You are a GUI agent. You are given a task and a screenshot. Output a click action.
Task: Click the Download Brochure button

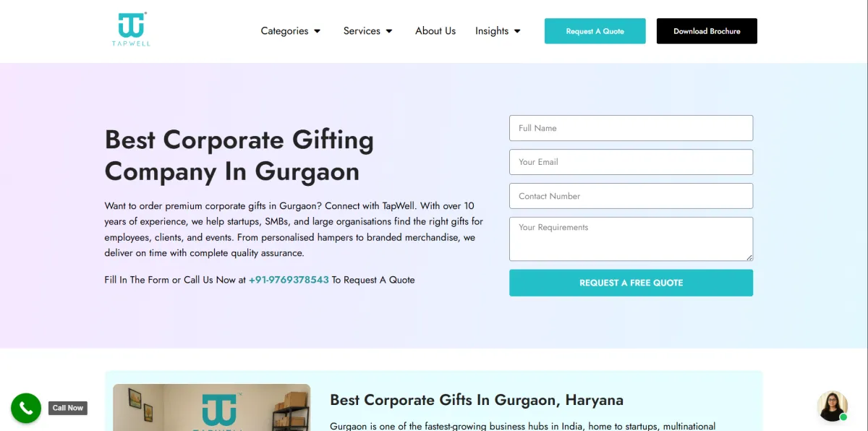click(707, 31)
